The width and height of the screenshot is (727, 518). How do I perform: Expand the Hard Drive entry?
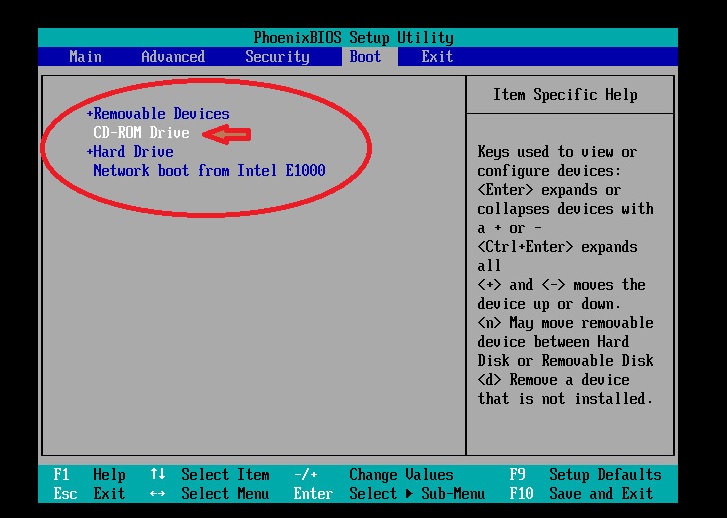tap(130, 152)
